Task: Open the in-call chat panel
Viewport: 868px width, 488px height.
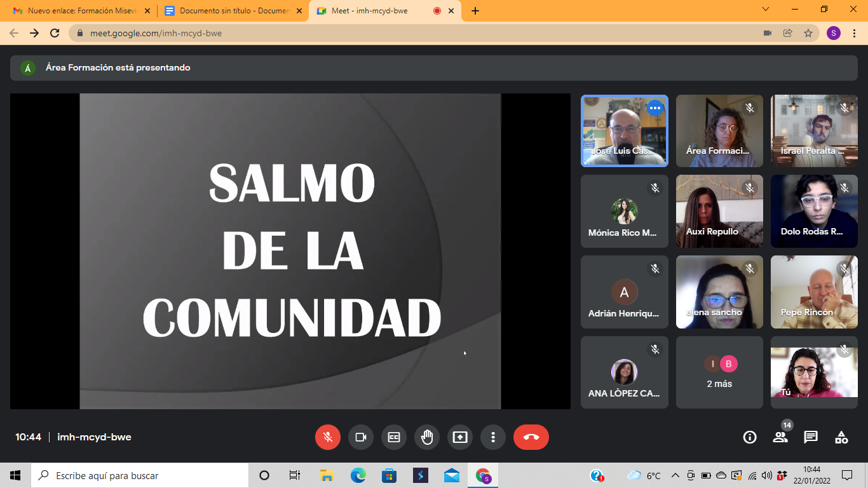Action: tap(811, 437)
